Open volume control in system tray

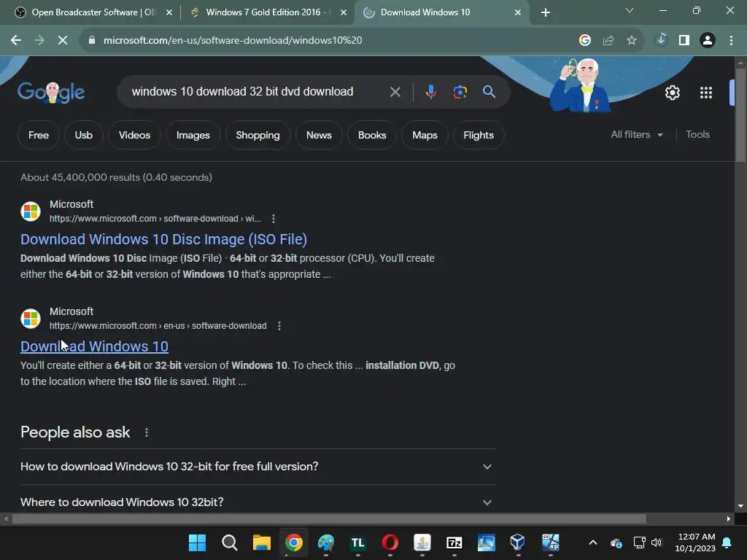(657, 542)
